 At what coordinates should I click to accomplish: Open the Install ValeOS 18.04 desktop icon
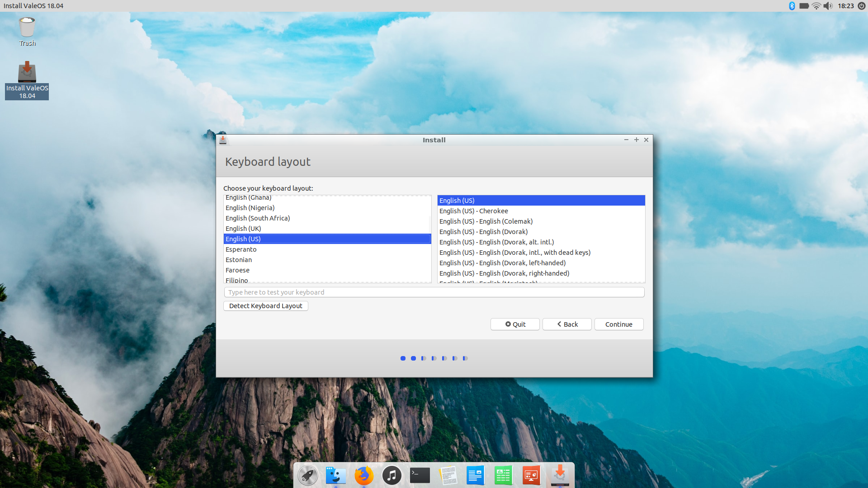pyautogui.click(x=27, y=80)
